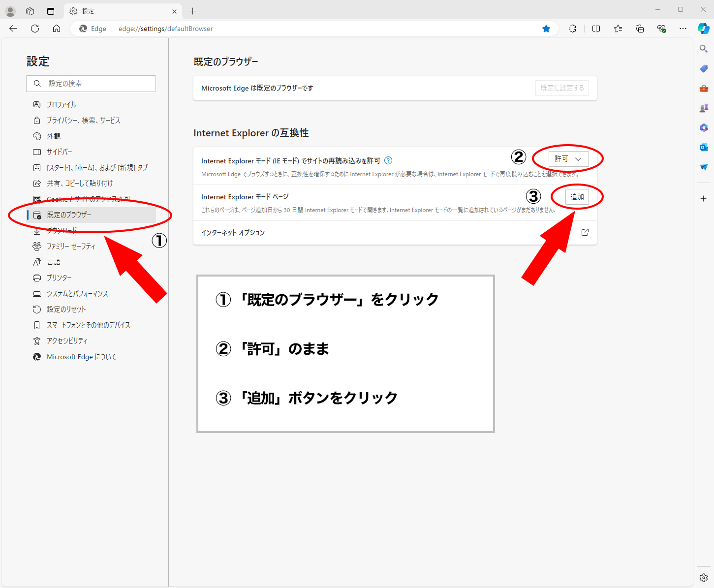Image resolution: width=714 pixels, height=588 pixels.
Task: Open the Tools briefcase icon in sidebar
Action: pyautogui.click(x=704, y=88)
